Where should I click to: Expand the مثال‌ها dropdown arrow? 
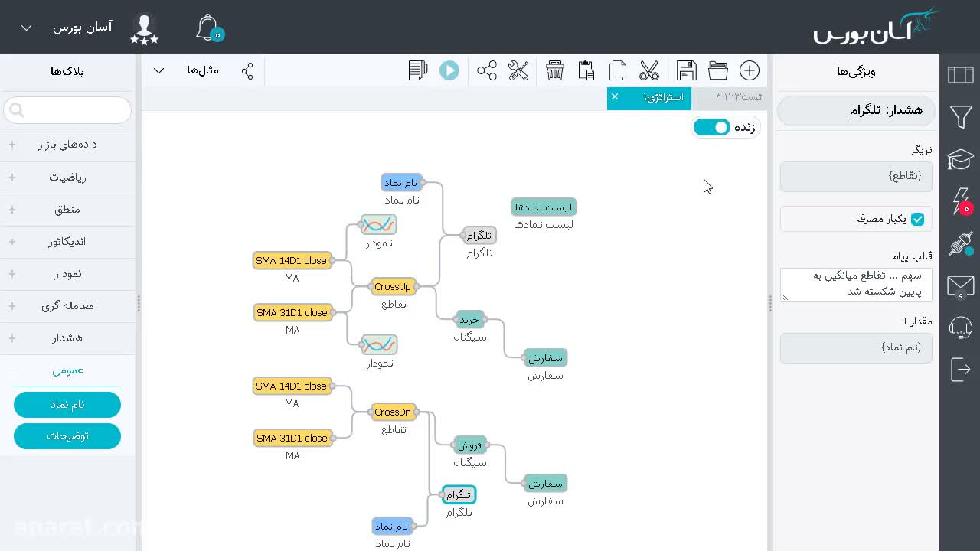pyautogui.click(x=158, y=70)
